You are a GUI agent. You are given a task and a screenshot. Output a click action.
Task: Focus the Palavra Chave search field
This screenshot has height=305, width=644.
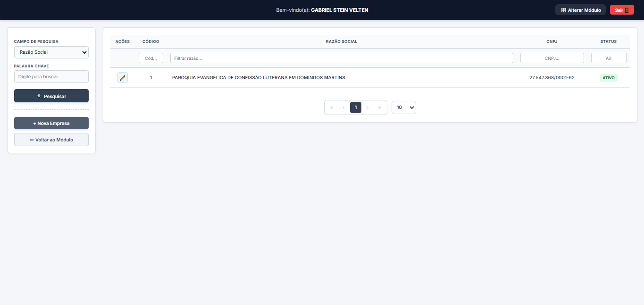pos(51,76)
